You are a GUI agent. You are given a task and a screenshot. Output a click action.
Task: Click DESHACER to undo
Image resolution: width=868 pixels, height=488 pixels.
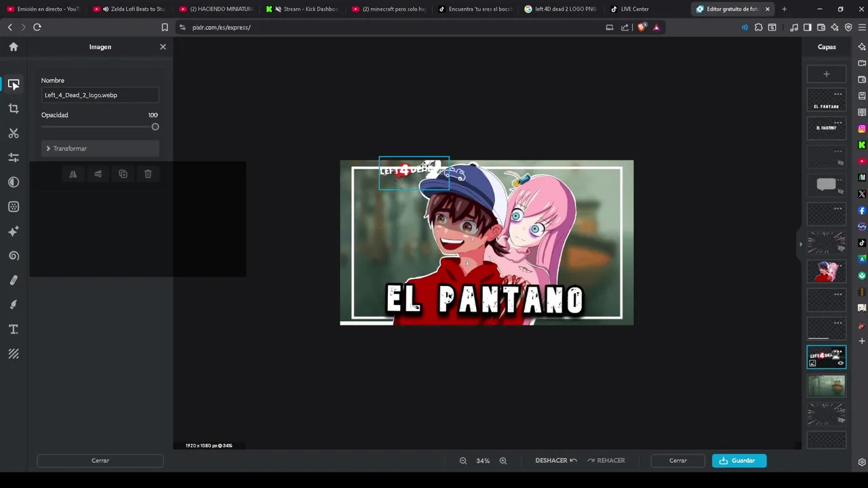pyautogui.click(x=556, y=461)
